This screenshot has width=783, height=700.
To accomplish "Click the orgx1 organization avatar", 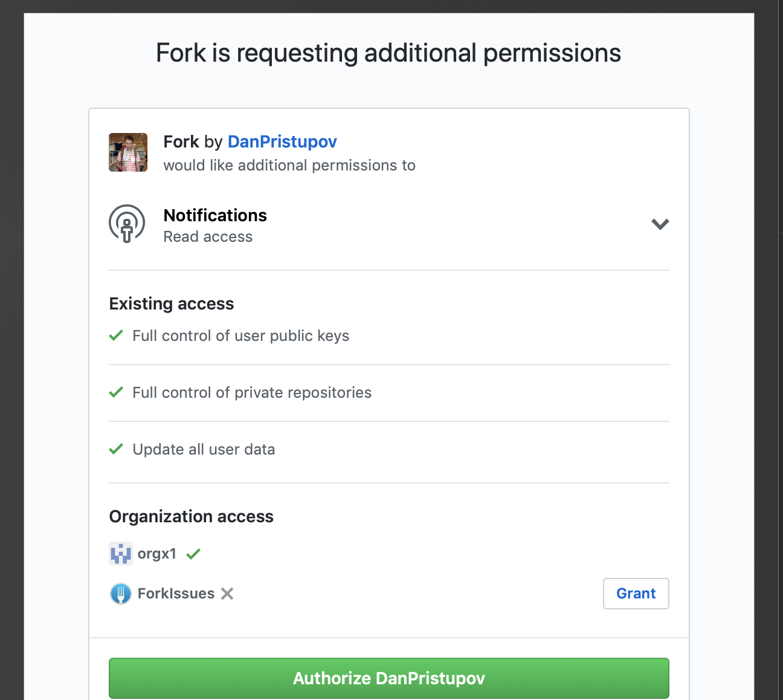I will (121, 553).
